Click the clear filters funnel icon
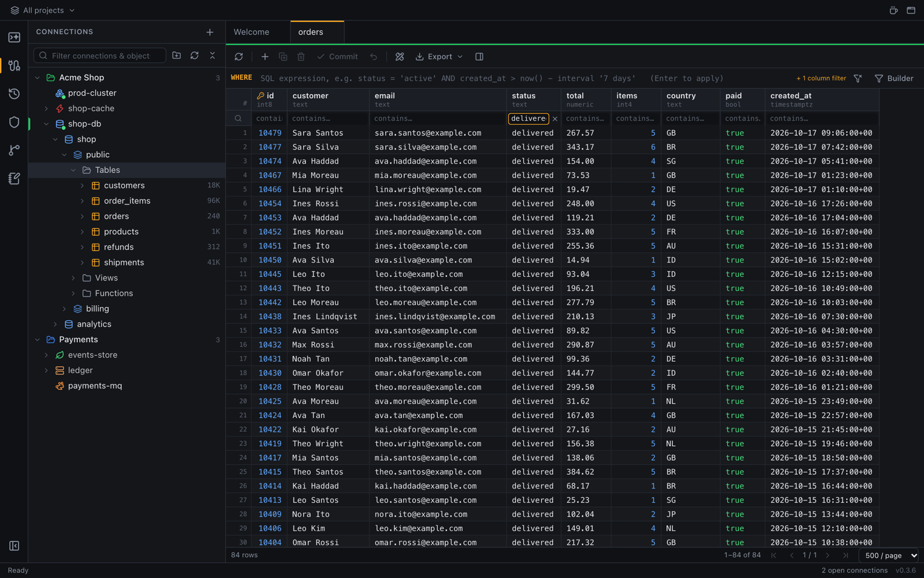This screenshot has height=578, width=924. pos(858,79)
